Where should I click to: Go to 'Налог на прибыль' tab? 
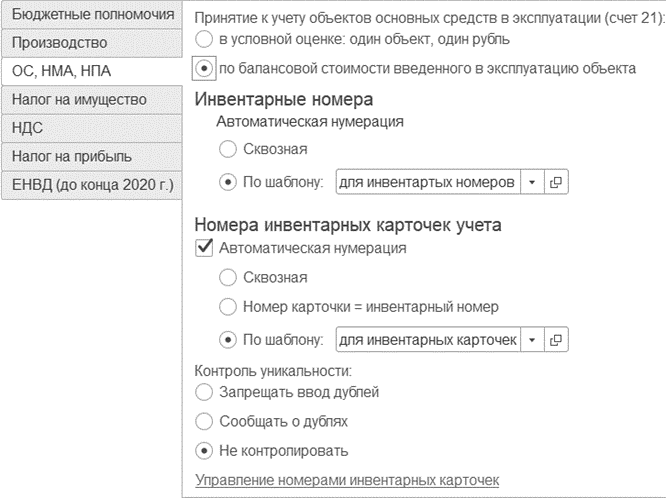[92, 157]
